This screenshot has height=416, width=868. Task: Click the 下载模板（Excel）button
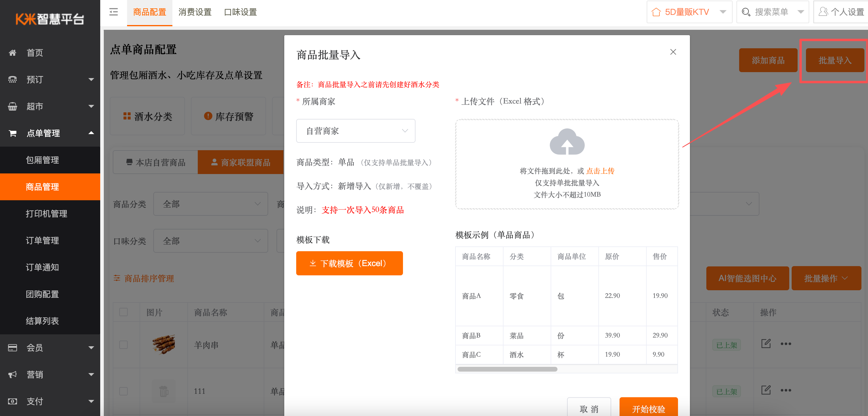349,263
